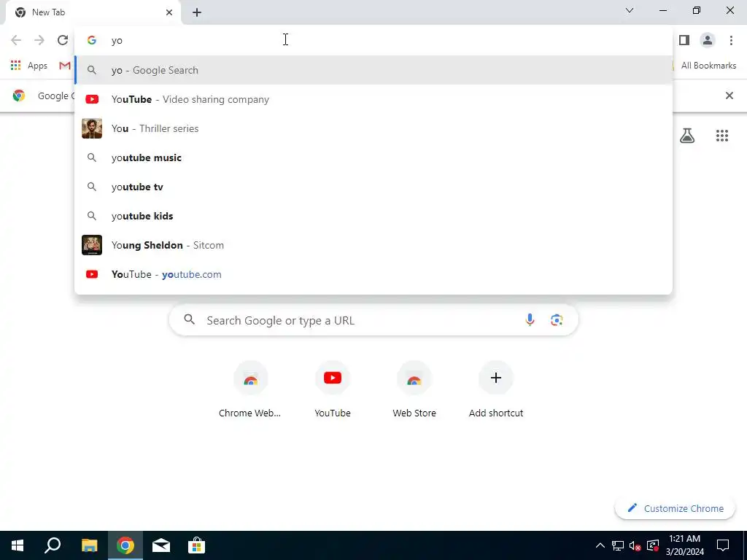Choose 'You - Thriller series' suggestion
The width and height of the screenshot is (747, 560).
pyautogui.click(x=373, y=128)
